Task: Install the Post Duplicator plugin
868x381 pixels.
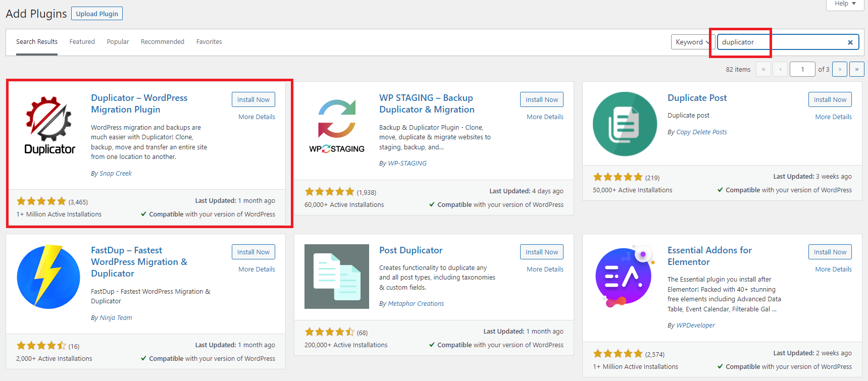Action: 542,252
